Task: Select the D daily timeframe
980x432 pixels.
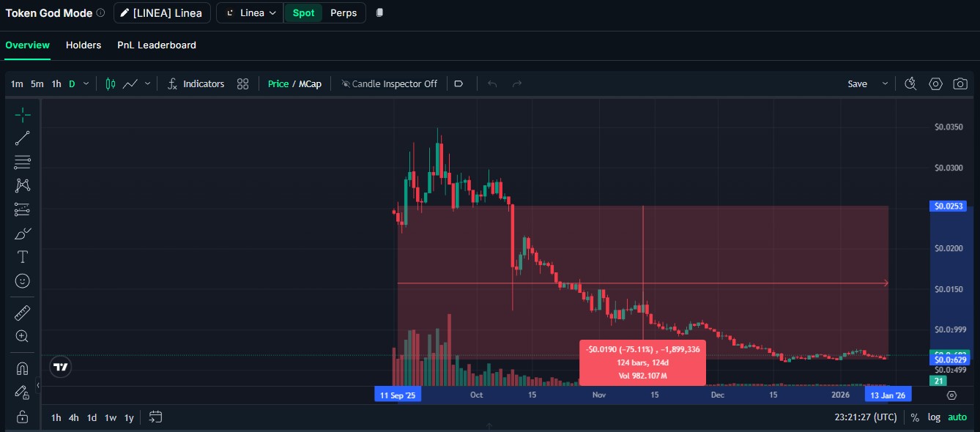Action: coord(72,84)
